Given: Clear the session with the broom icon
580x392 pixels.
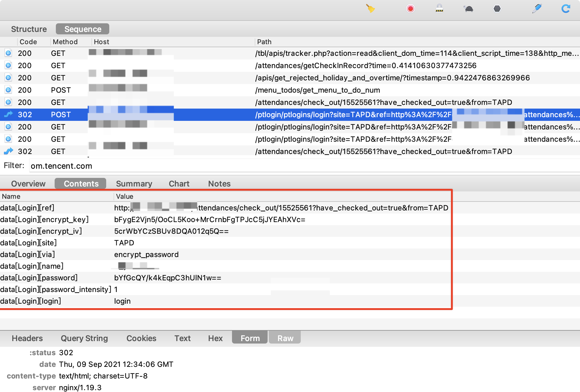Looking at the screenshot, I should (x=370, y=9).
